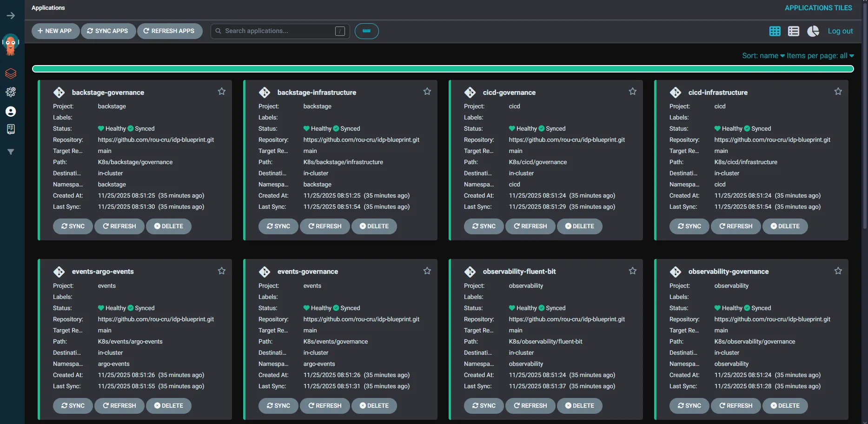Screen dimensions: 868x424
Task: Sync the cicd-infrastructure application
Action: (689, 226)
